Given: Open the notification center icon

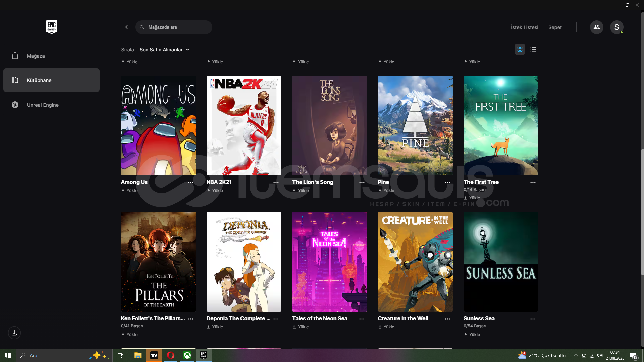Looking at the screenshot, I should (634, 355).
